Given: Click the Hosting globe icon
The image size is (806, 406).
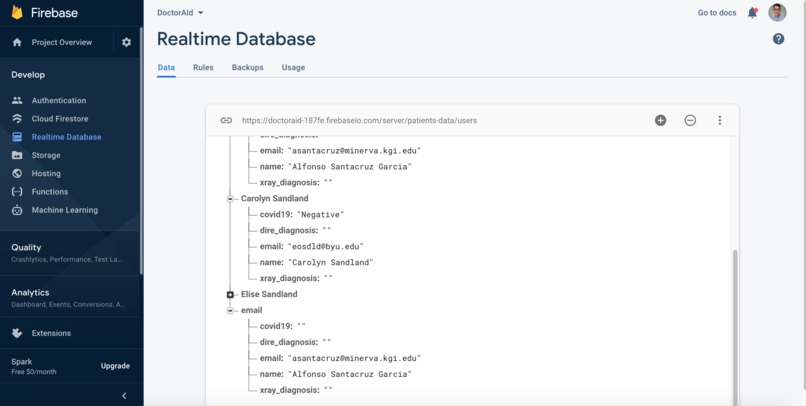Looking at the screenshot, I should [17, 173].
